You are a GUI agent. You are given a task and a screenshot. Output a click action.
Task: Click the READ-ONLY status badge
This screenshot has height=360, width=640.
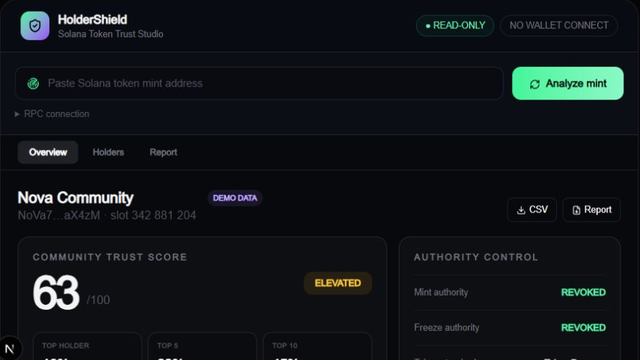click(x=455, y=25)
